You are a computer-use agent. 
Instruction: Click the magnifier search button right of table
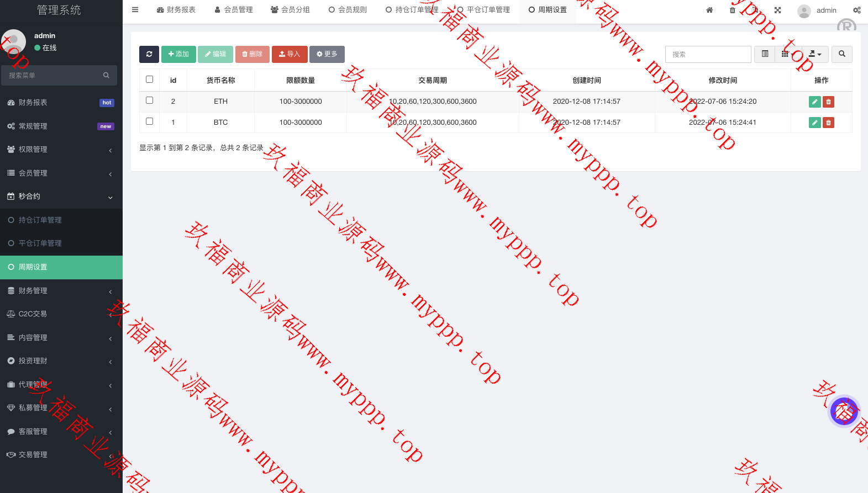tap(841, 54)
